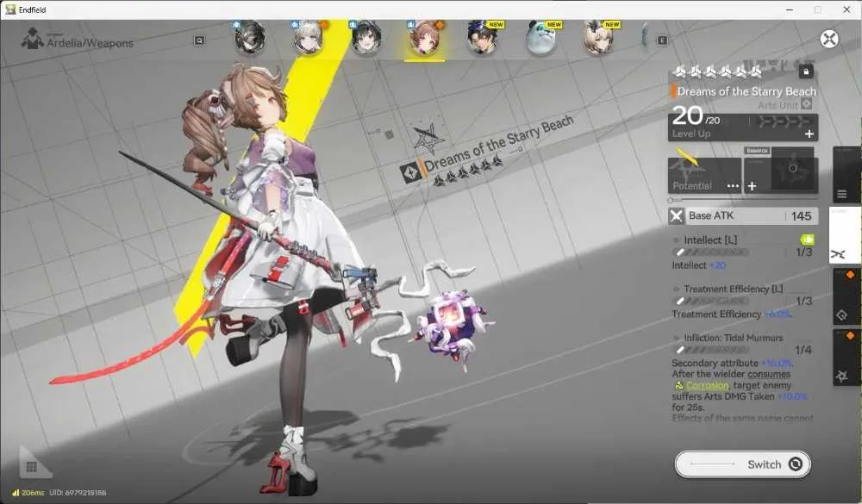The image size is (862, 504).
Task: Select the highlighted Ardelia portrait
Action: click(424, 37)
